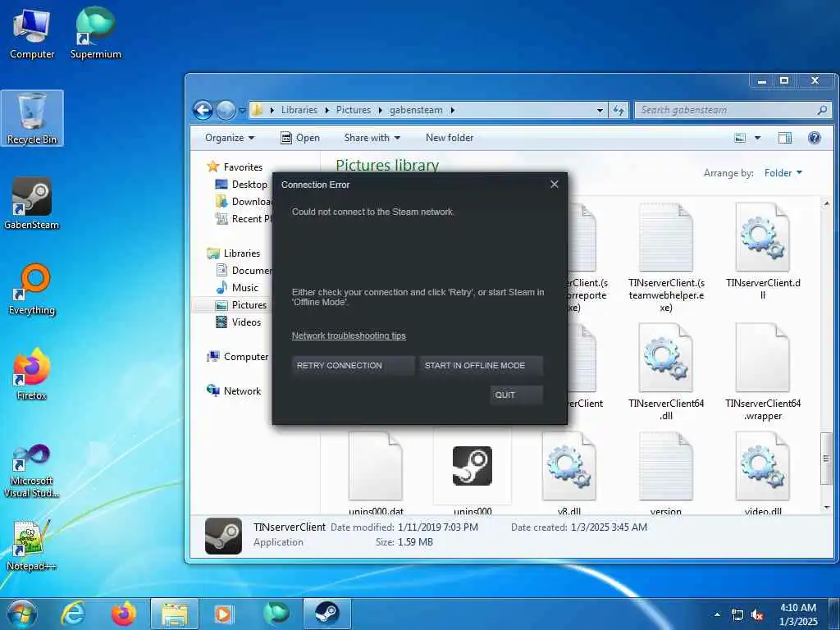Click Start in Offline Mode button
The height and width of the screenshot is (630, 840).
[x=481, y=365]
